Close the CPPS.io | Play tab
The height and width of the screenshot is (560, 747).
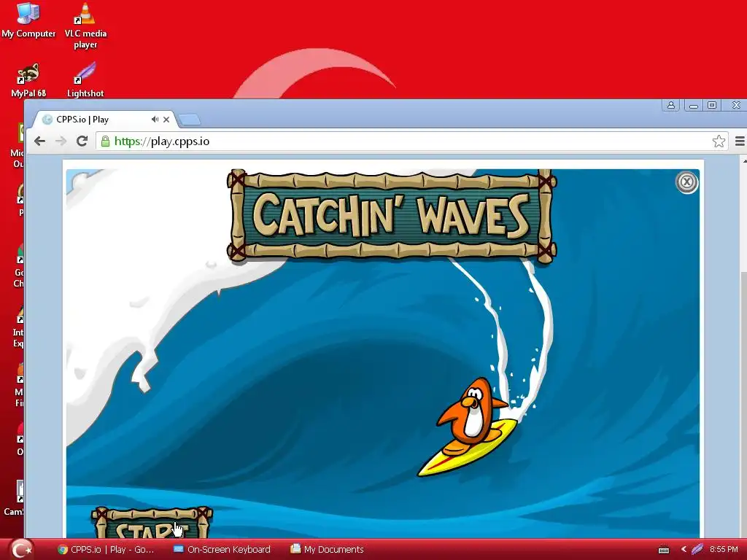166,120
